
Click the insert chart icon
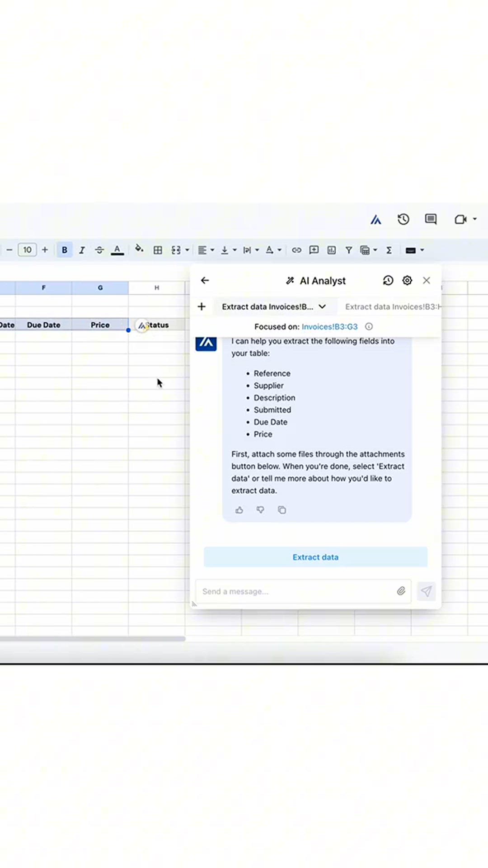[331, 250]
